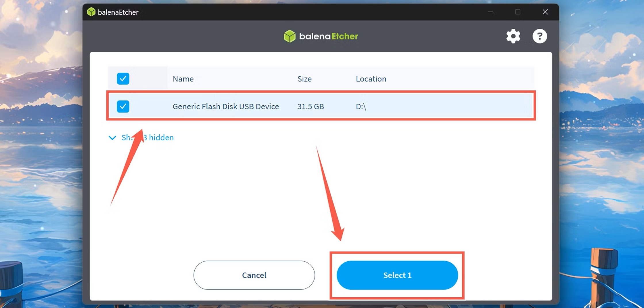Select the Generic Flash Disk USB Device row
The width and height of the screenshot is (644, 308).
pos(226,106)
